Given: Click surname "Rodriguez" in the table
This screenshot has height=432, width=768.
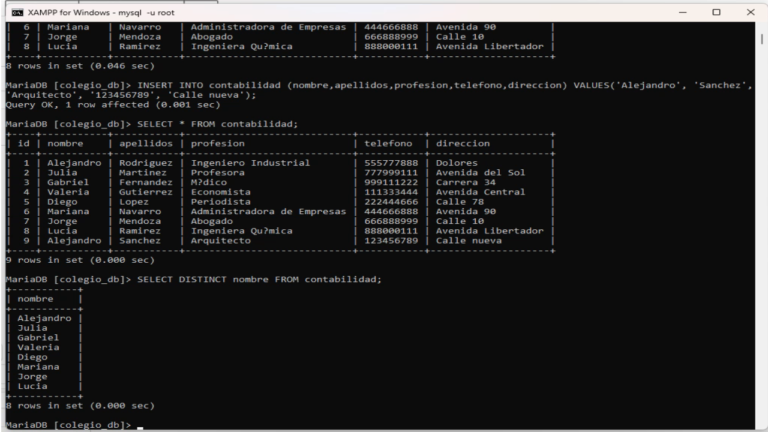Looking at the screenshot, I should [145, 163].
